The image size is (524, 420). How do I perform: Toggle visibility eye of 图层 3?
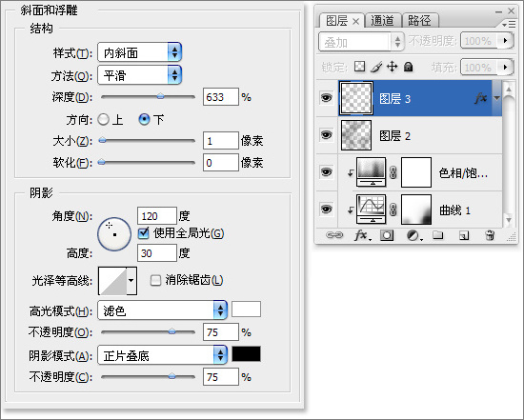327,98
